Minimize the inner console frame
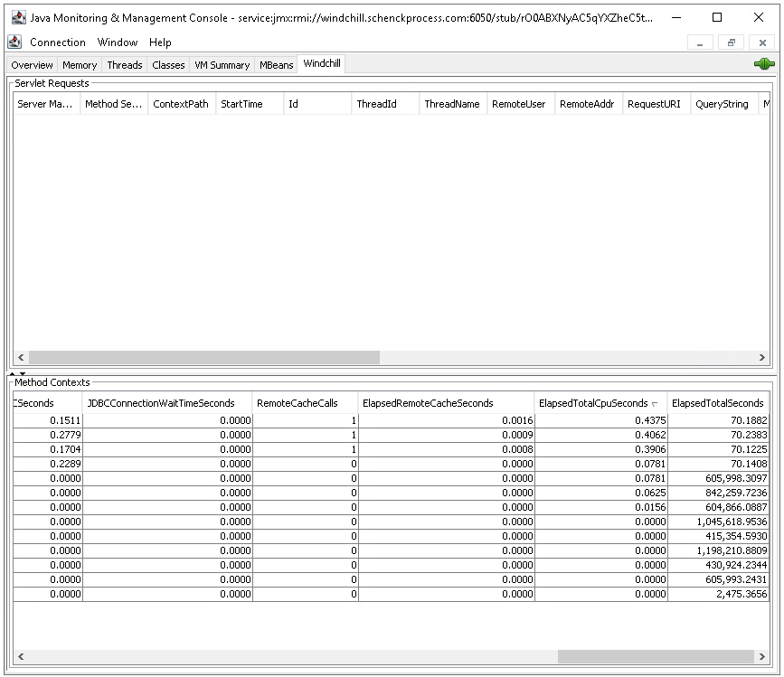 (700, 42)
